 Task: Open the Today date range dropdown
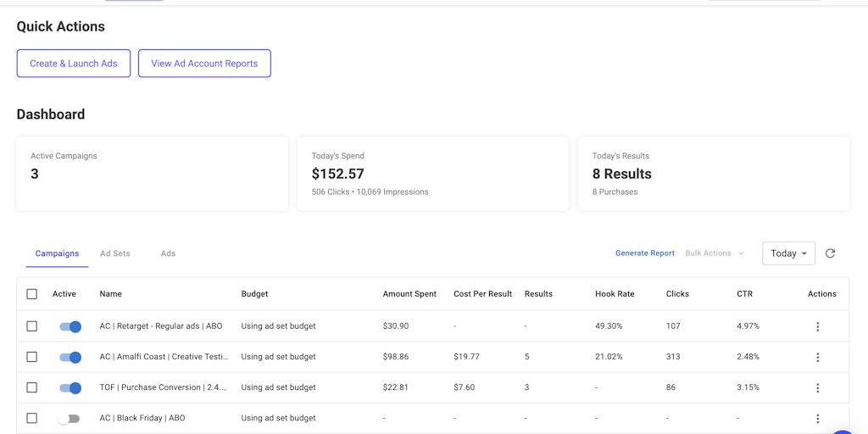(x=788, y=253)
